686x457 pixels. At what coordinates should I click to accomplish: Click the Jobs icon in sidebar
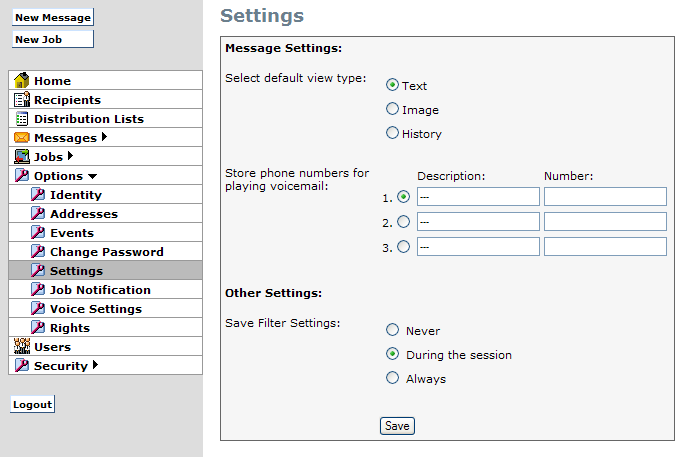pos(21,157)
